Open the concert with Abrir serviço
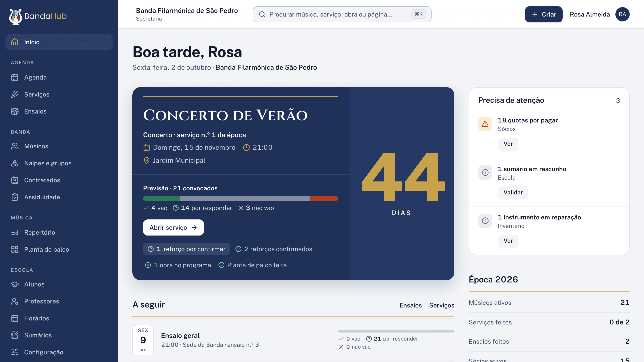This screenshot has height=362, width=644. pyautogui.click(x=173, y=228)
